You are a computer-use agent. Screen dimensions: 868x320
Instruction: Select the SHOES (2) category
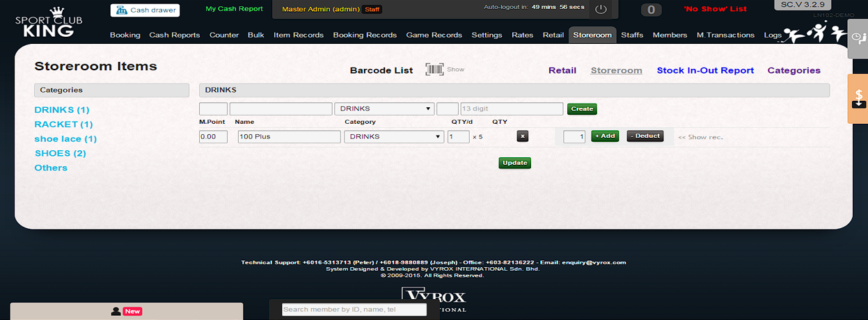tap(60, 153)
